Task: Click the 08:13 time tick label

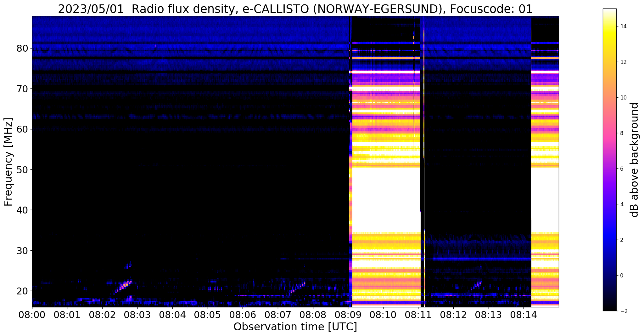Action: tap(489, 315)
